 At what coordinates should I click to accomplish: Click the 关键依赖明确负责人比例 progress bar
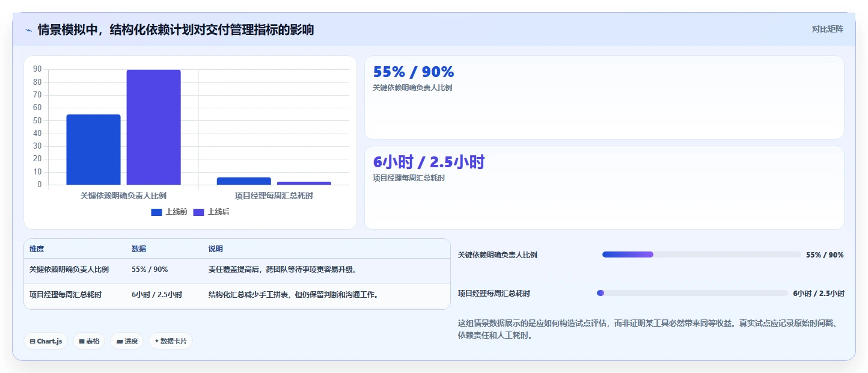701,254
